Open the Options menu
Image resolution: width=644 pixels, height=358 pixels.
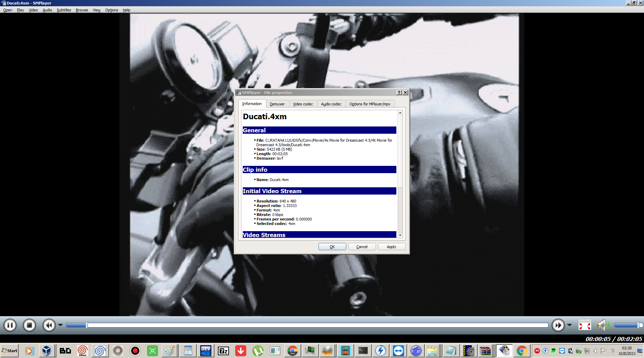(x=111, y=10)
